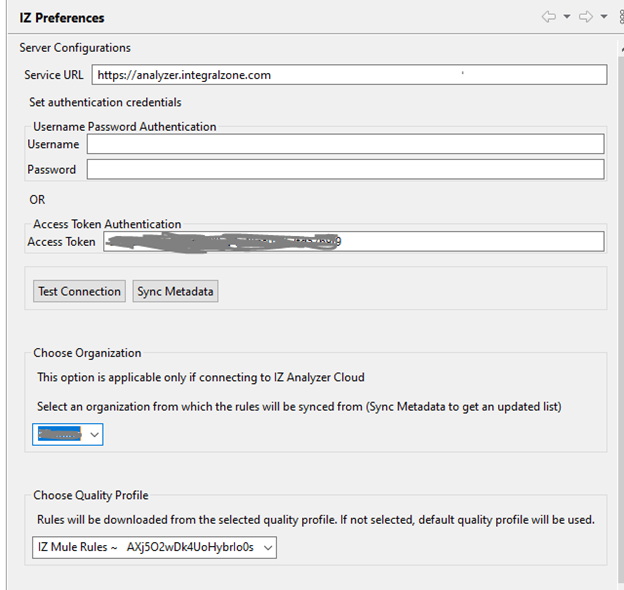This screenshot has height=590, width=624.
Task: Click the Service URL text field
Action: click(x=349, y=75)
